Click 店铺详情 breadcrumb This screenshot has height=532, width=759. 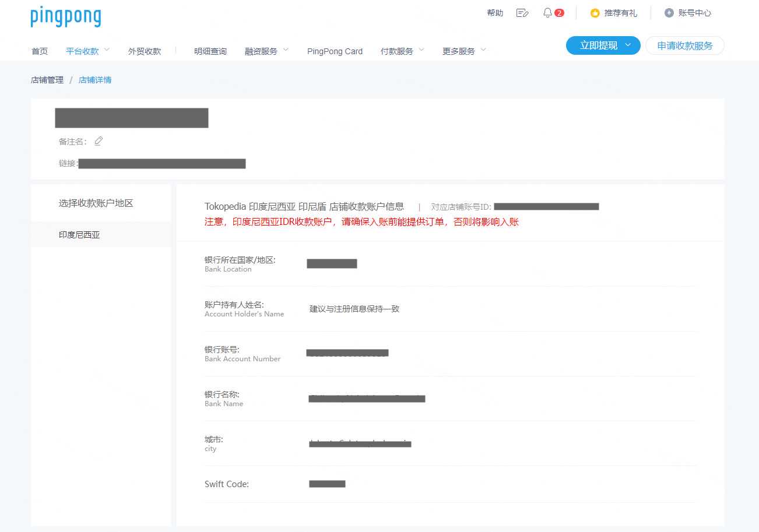pos(95,80)
